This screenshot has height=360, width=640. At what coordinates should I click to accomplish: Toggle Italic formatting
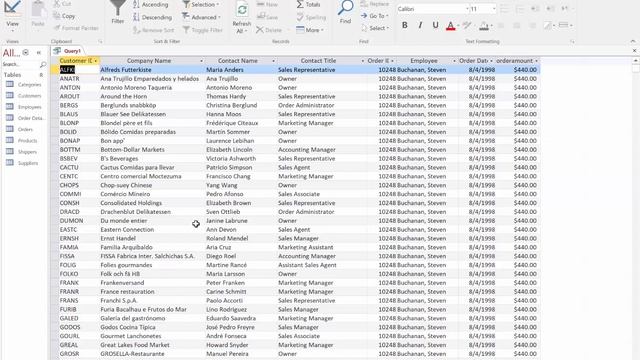420,25
